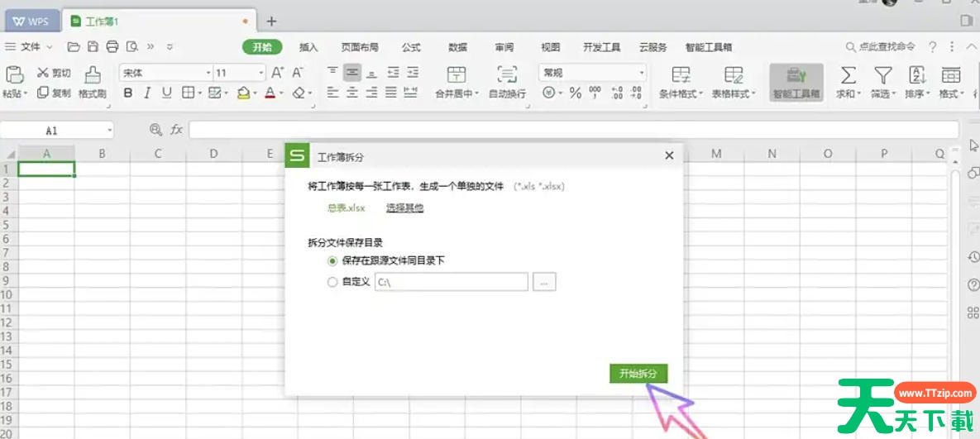Click the middle vertical align icon
Viewport: 980px width, 439px height.
(352, 73)
